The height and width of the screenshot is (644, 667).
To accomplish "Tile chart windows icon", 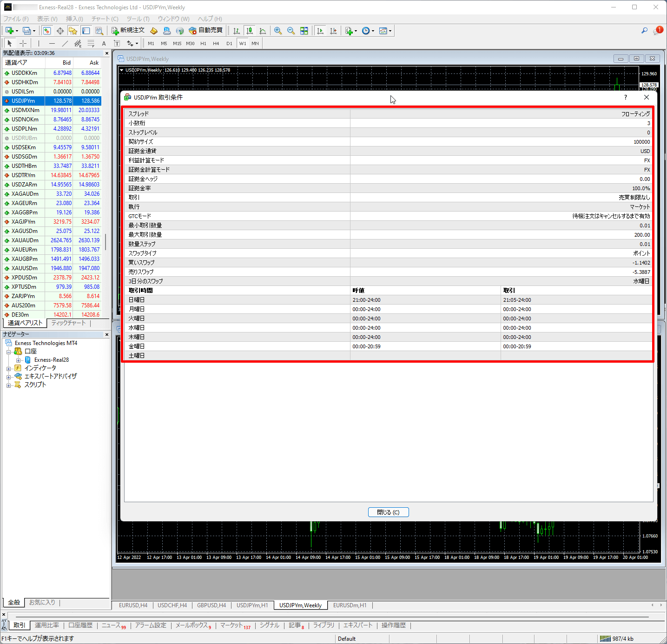I will coord(304,31).
